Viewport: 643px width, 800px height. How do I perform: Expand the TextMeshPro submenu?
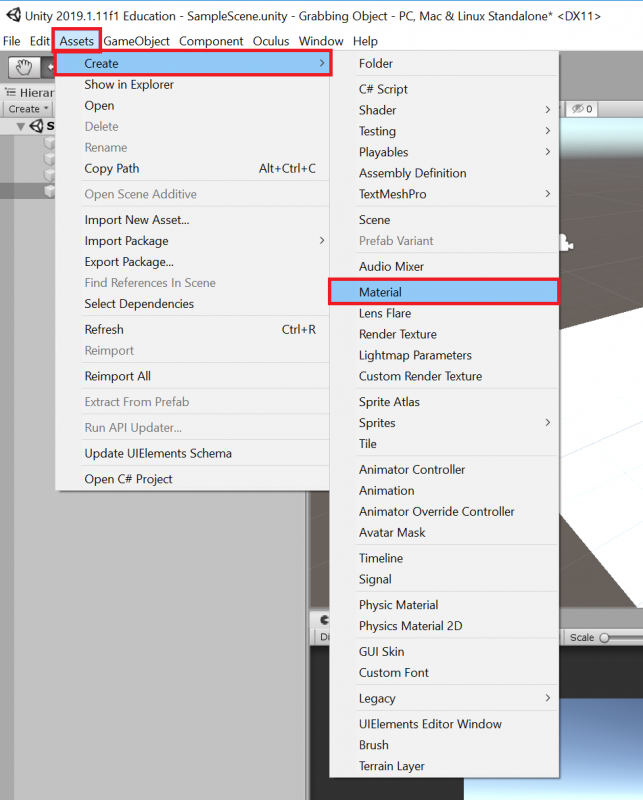click(x=444, y=194)
